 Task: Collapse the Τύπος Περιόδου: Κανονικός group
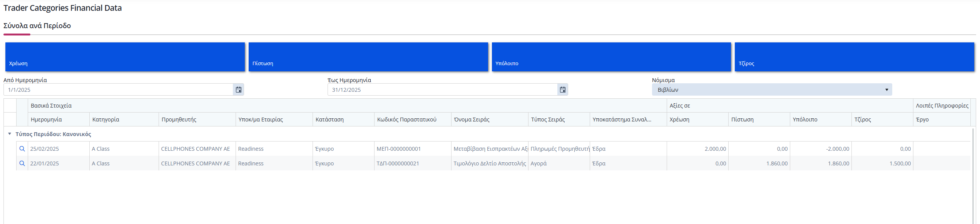coord(10,134)
